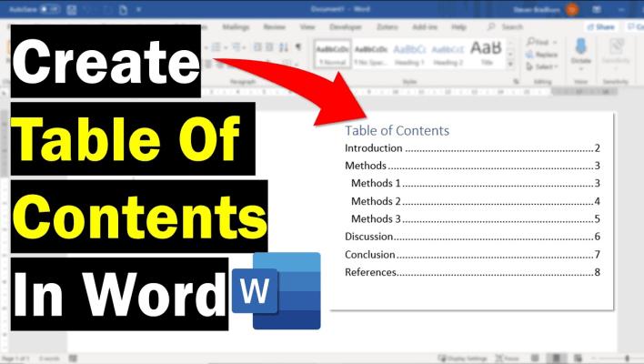Toggle the AutoSave switch
644x364 pixels.
(x=50, y=9)
